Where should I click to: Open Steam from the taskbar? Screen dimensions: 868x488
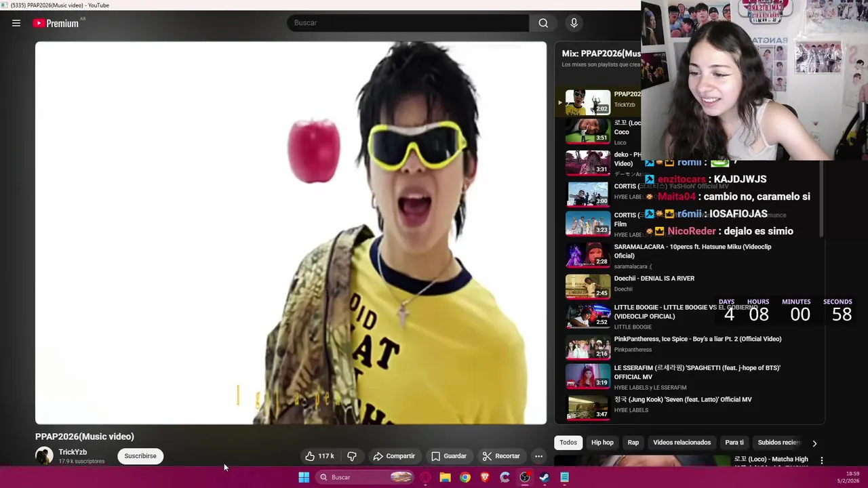545,477
